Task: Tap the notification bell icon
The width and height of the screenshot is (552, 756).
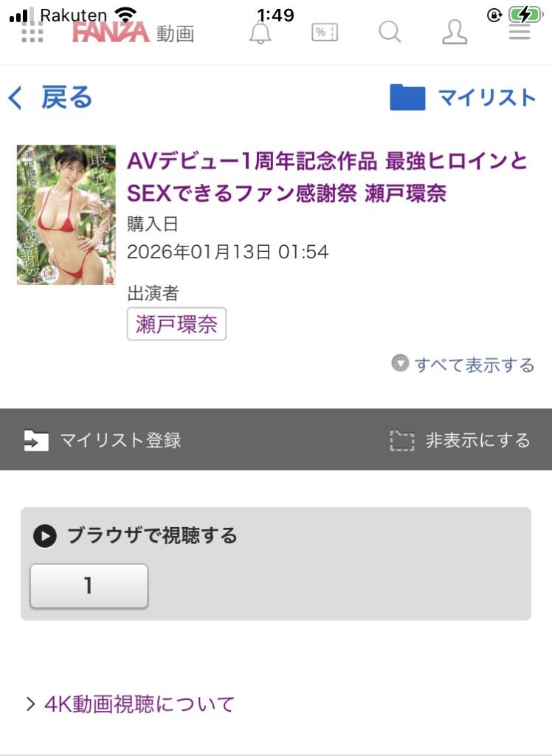Action: pos(261,32)
